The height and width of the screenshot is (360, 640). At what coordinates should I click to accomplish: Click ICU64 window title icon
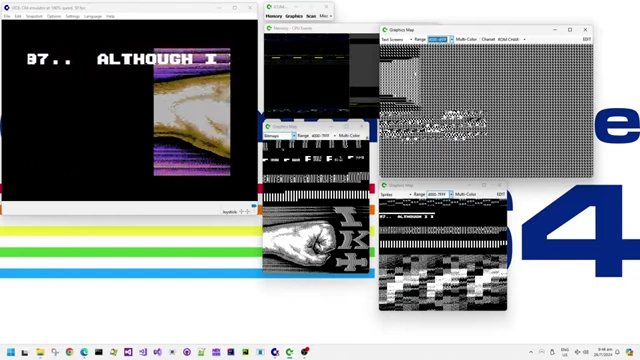269,7
